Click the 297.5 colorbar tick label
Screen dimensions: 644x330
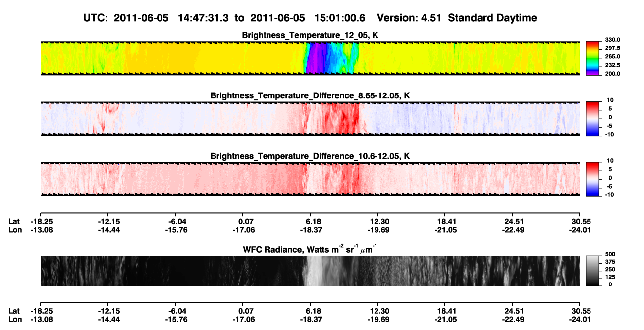point(613,48)
